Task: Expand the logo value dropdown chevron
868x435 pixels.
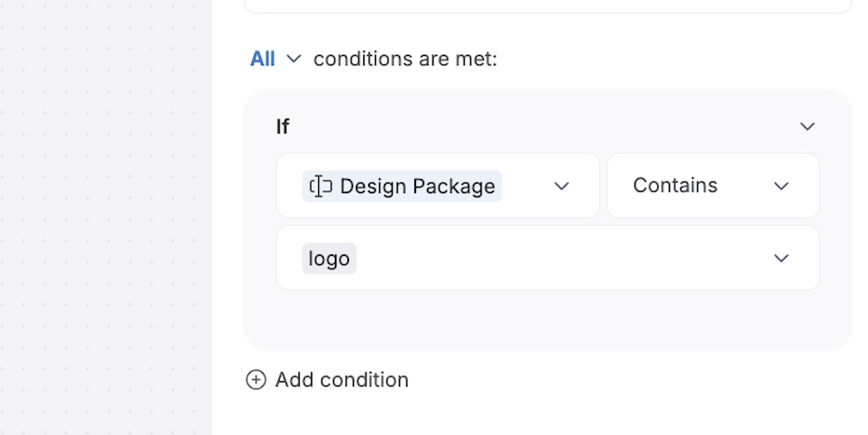Action: pos(781,258)
